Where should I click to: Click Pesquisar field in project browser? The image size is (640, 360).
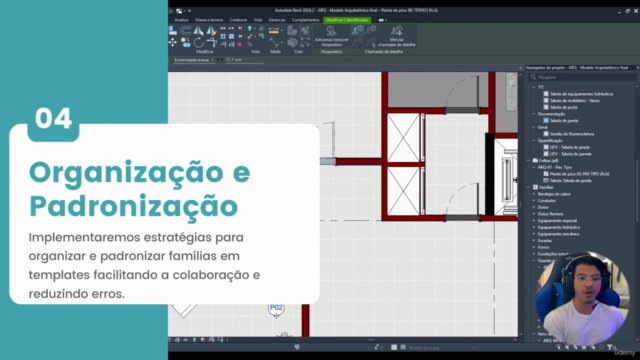click(583, 77)
